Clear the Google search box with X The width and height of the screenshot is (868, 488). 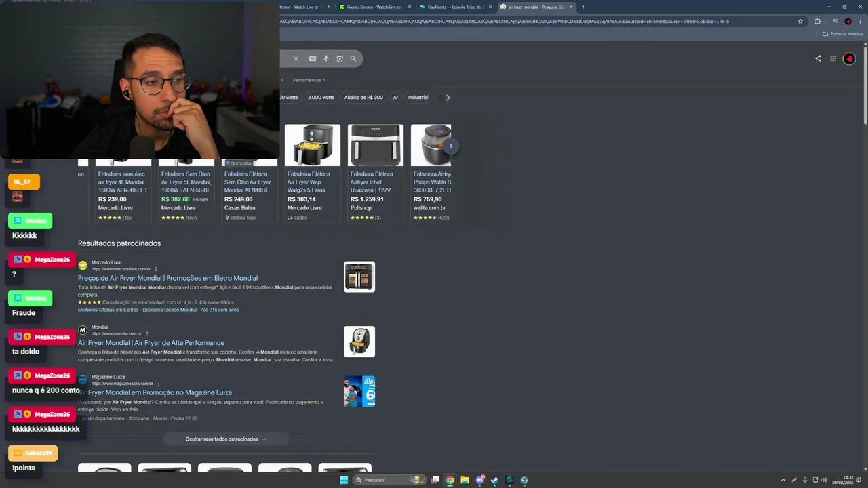pyautogui.click(x=296, y=59)
